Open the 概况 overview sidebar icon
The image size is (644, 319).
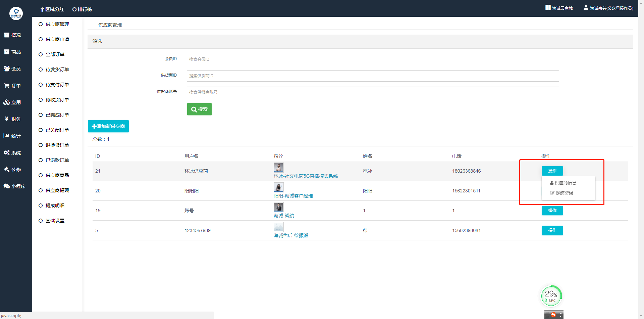coord(7,35)
